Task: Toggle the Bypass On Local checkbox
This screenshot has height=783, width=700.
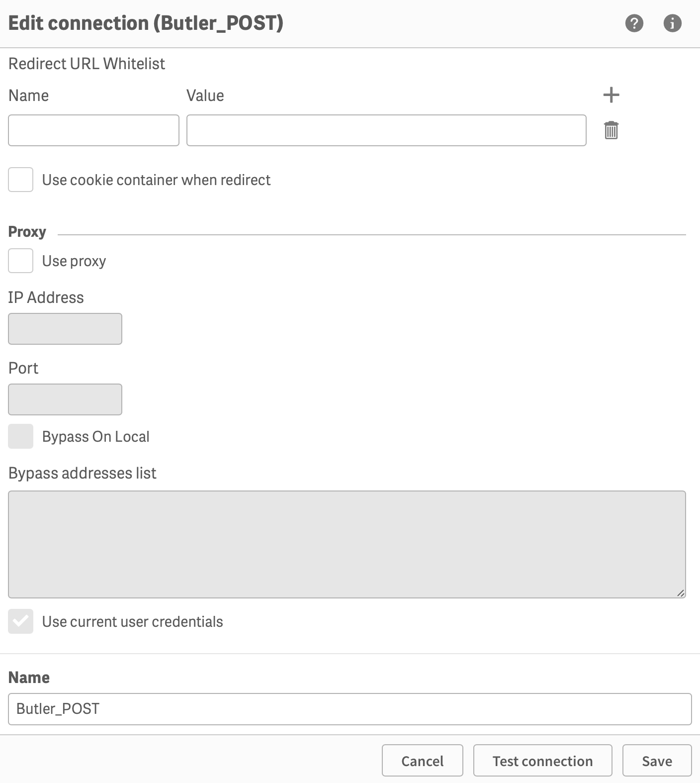Action: (21, 436)
